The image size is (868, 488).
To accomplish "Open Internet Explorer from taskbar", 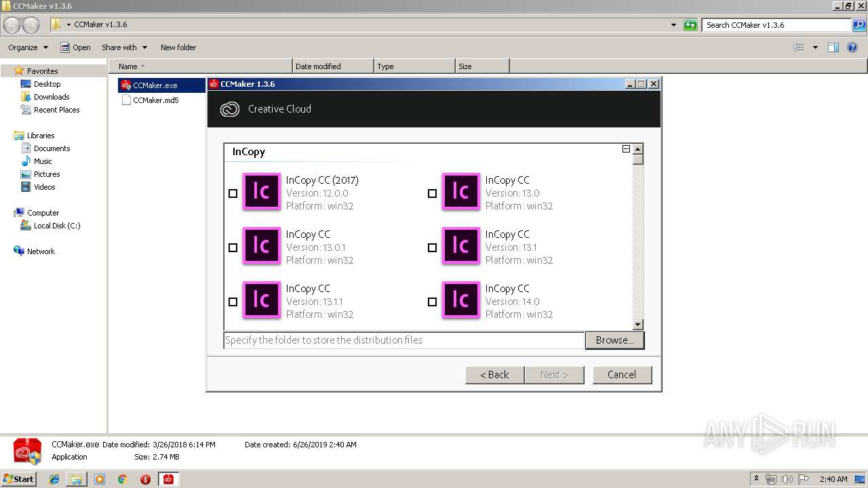I will pyautogui.click(x=54, y=479).
